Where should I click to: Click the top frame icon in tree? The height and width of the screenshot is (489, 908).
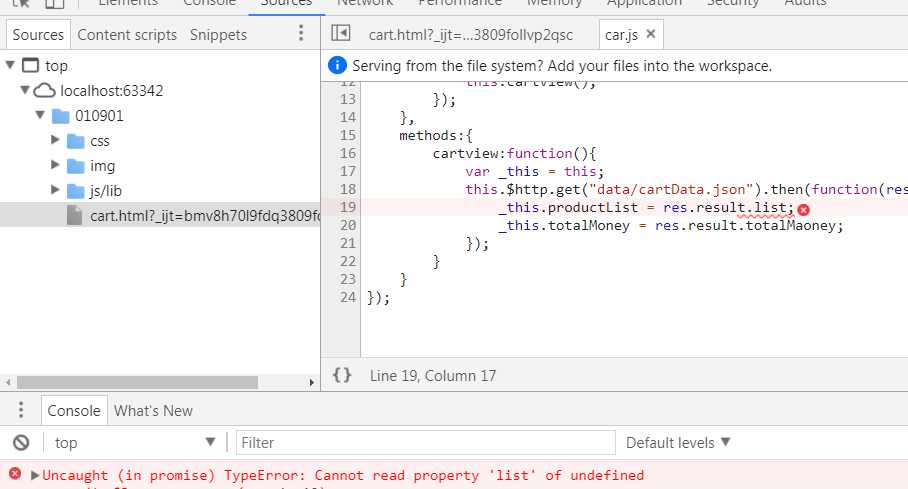31,65
